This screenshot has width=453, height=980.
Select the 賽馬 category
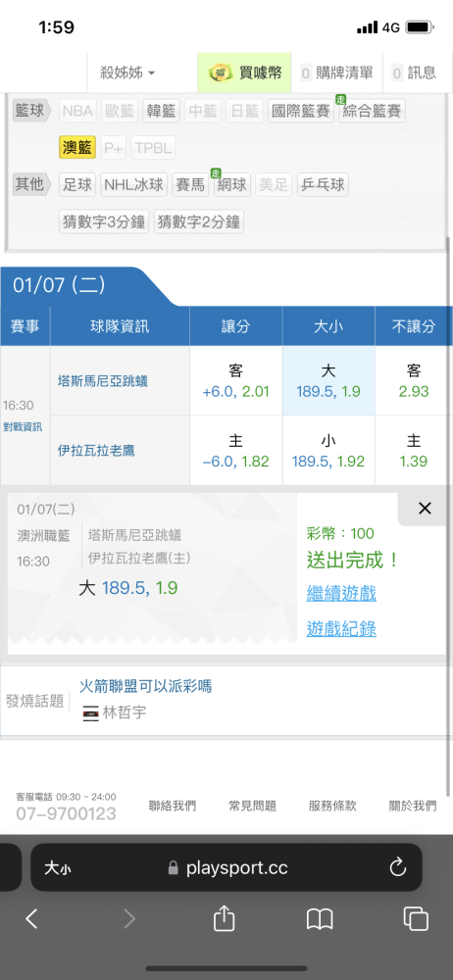coord(190,185)
